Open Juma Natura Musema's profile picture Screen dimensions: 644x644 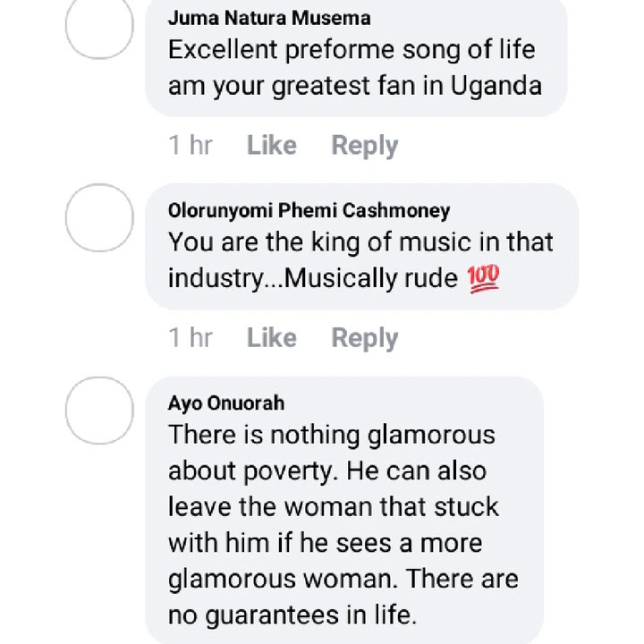(99, 25)
